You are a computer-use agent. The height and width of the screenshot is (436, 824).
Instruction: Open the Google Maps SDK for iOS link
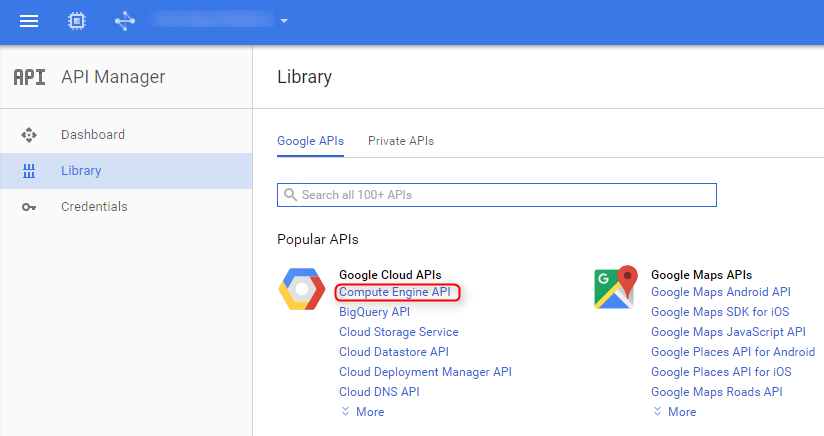pyautogui.click(x=720, y=312)
